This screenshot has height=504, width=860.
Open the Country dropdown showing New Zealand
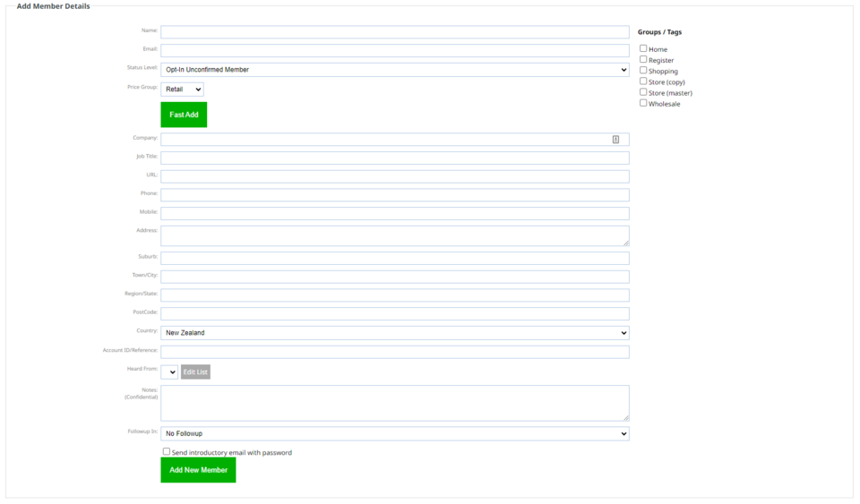[x=394, y=333]
